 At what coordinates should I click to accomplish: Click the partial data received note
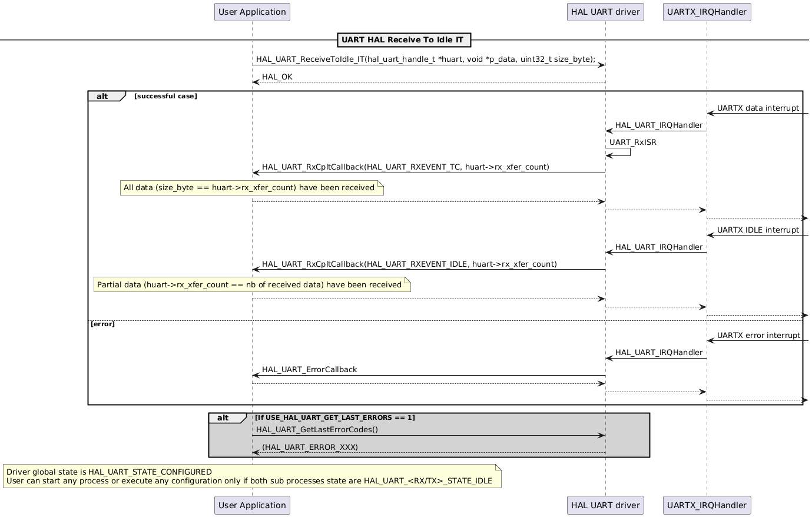coord(252,284)
